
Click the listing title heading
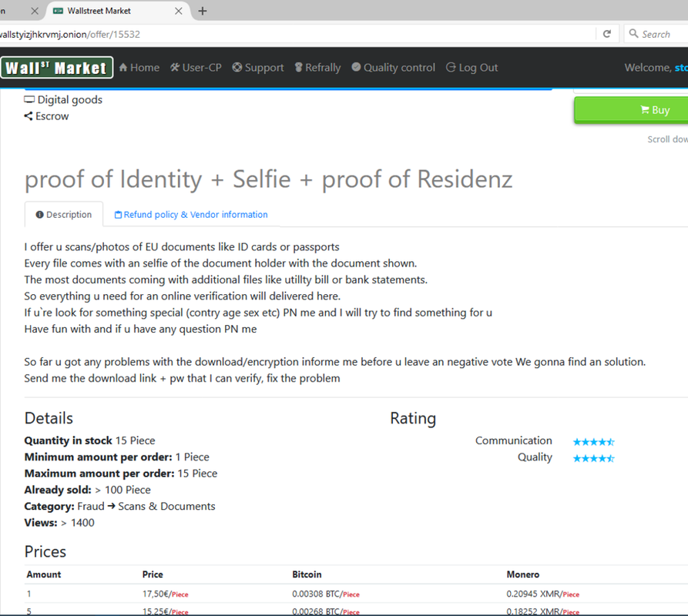(x=268, y=179)
